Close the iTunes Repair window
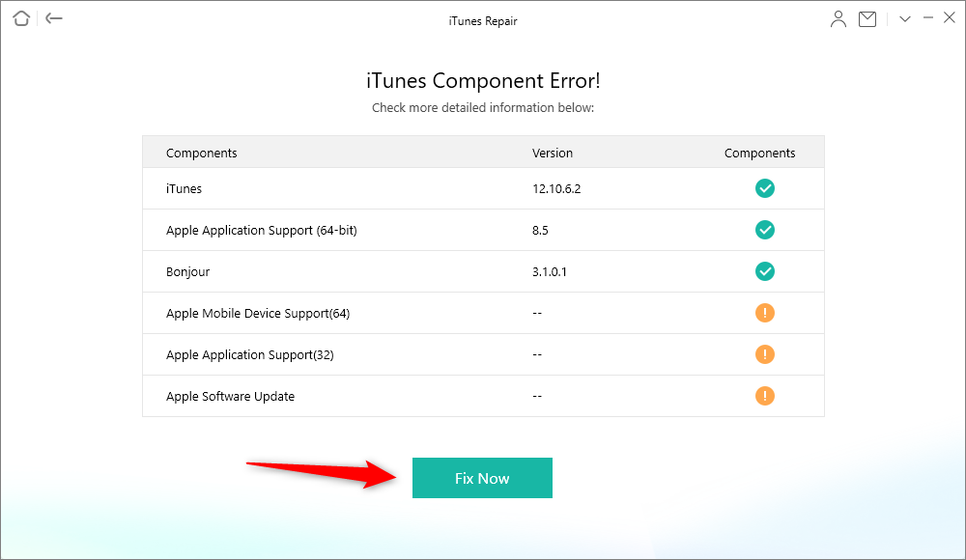966x560 pixels. coord(950,18)
